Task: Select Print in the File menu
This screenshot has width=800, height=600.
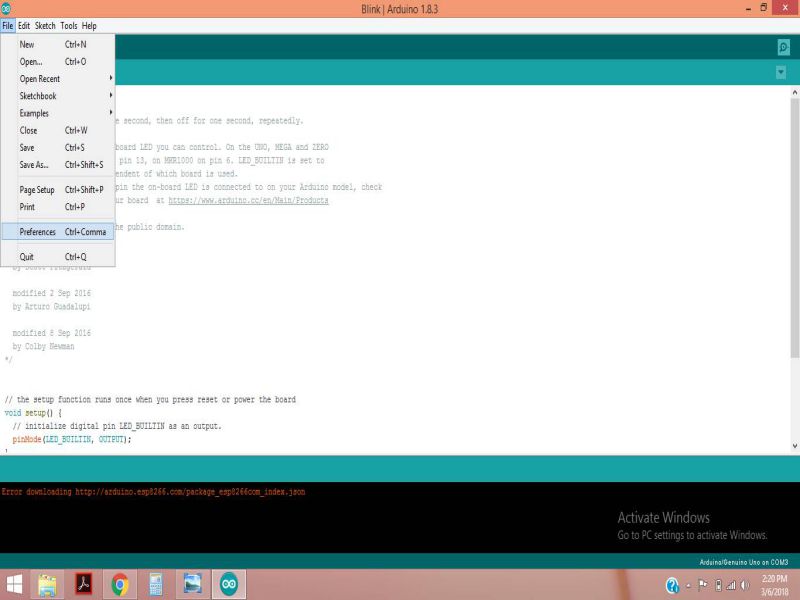Action: 58,207
